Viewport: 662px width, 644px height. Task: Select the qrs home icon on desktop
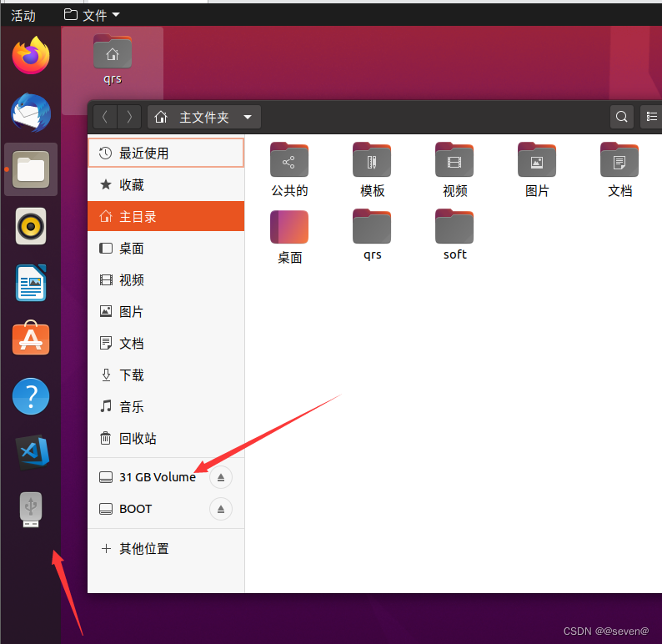(113, 60)
